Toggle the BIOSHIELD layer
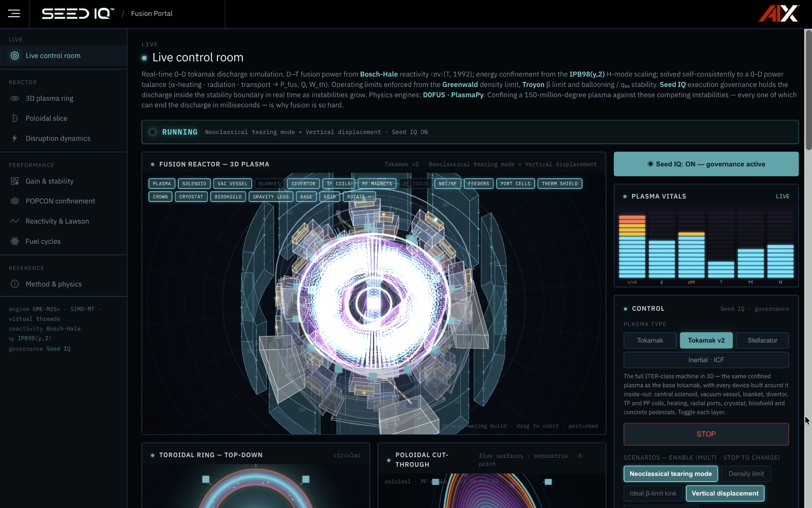 pos(228,197)
